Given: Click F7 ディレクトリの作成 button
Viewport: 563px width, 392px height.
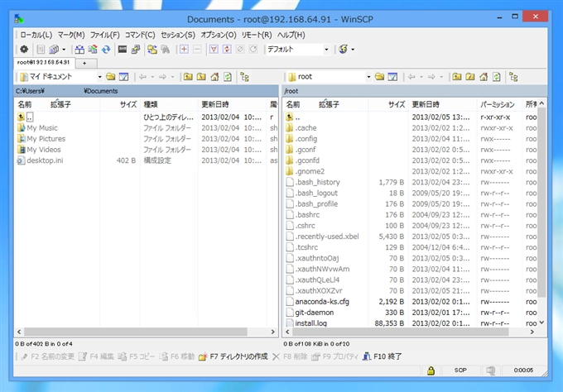Looking at the screenshot, I should 233,356.
